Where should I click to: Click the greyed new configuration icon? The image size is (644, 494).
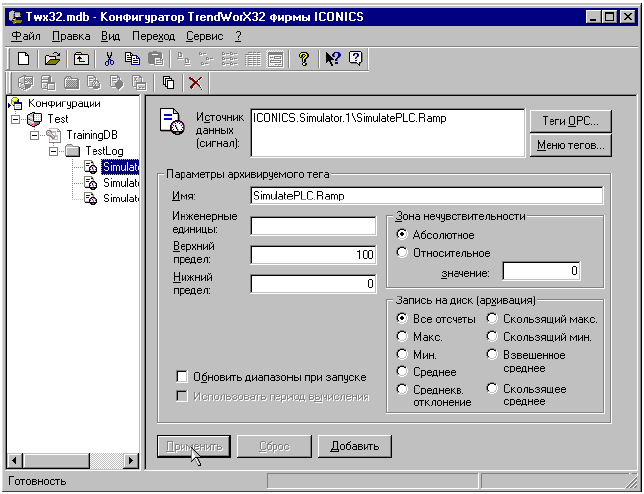pos(25,83)
